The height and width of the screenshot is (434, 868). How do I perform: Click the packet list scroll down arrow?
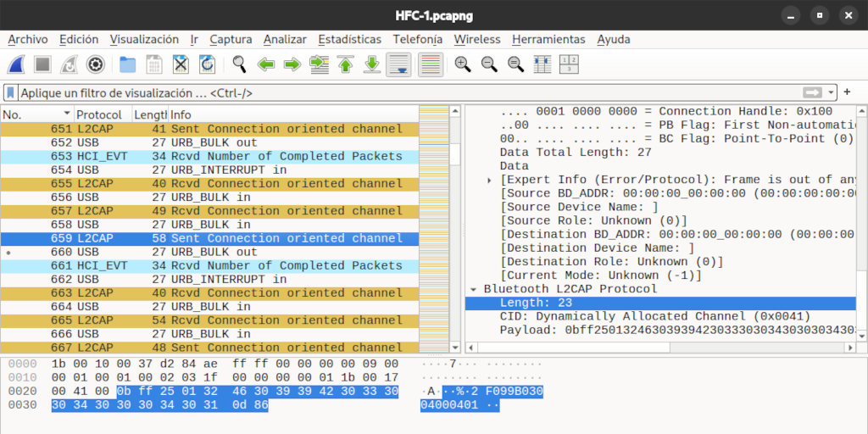455,347
